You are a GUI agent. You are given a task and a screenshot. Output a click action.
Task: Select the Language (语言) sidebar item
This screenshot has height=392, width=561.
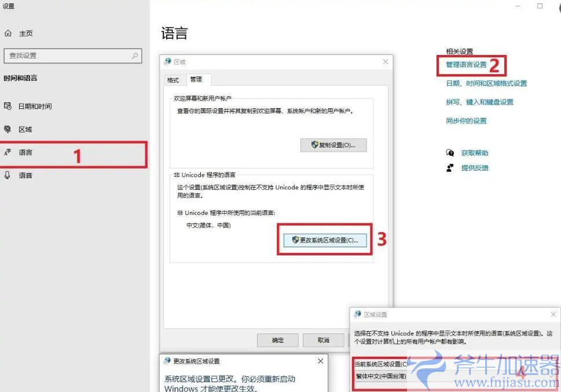[x=25, y=153]
